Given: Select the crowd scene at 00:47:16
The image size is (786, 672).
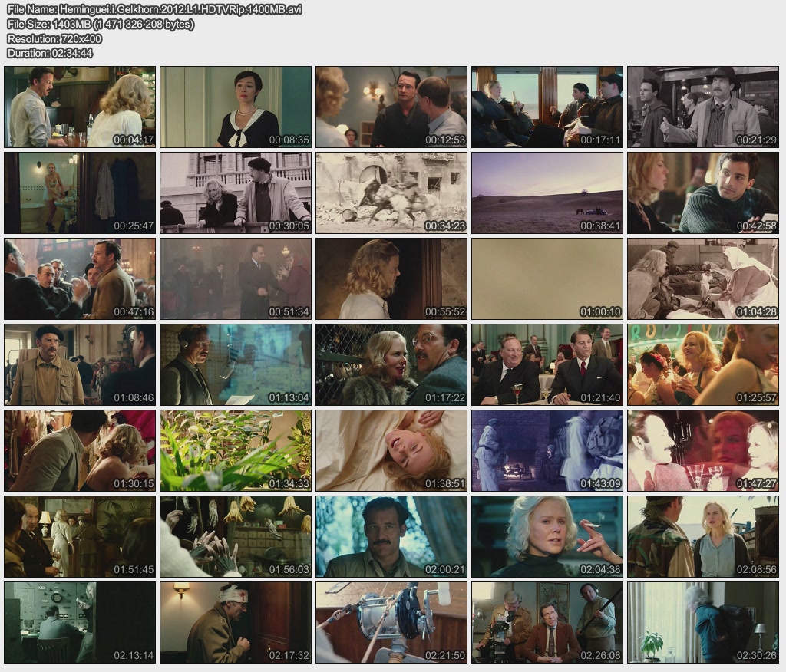Looking at the screenshot, I should tap(80, 279).
